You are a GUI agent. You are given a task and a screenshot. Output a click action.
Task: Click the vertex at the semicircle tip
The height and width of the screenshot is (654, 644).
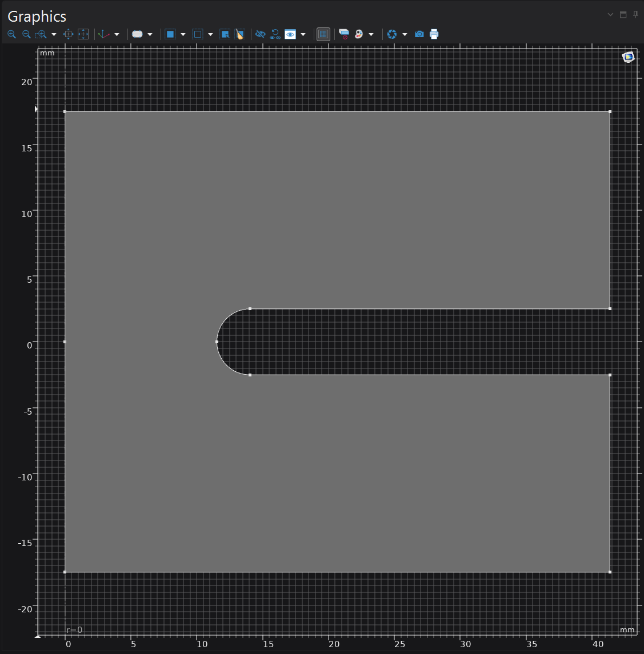pyautogui.click(x=217, y=342)
